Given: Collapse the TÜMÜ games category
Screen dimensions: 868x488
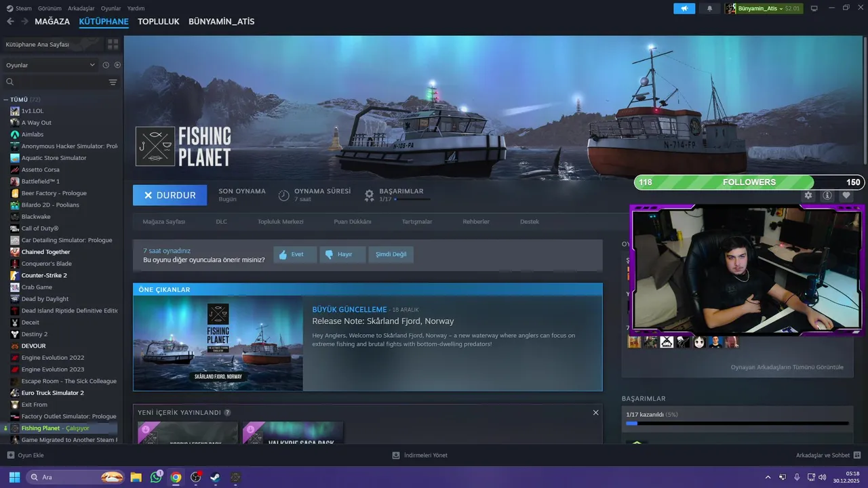Looking at the screenshot, I should pyautogui.click(x=5, y=100).
